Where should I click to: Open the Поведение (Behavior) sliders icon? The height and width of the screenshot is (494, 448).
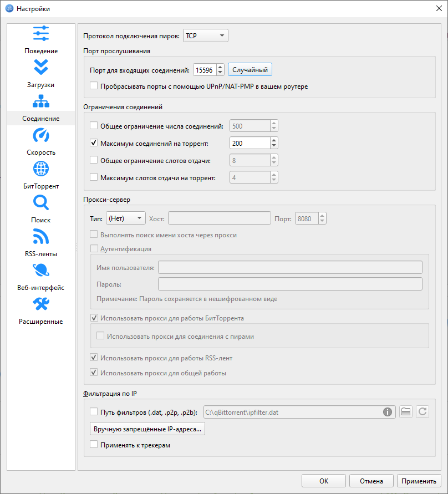(41, 34)
